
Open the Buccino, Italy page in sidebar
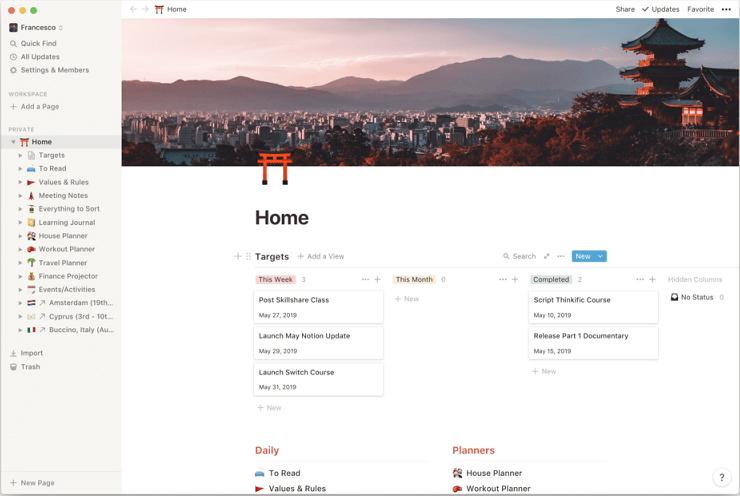81,330
